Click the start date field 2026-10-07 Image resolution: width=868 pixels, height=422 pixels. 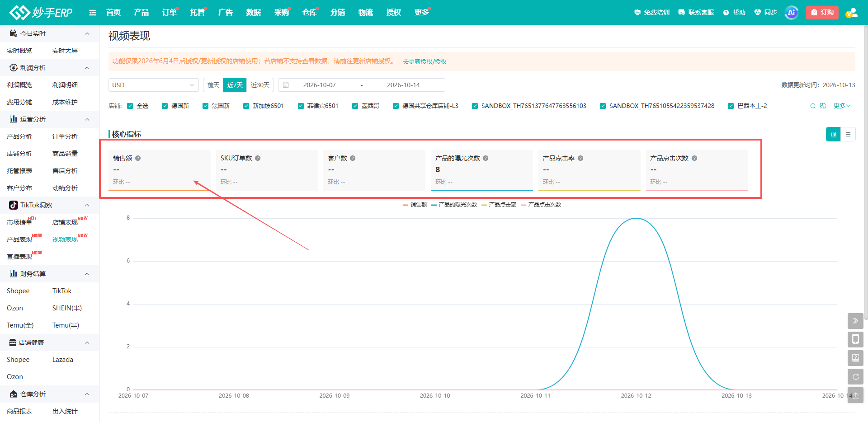(x=320, y=85)
